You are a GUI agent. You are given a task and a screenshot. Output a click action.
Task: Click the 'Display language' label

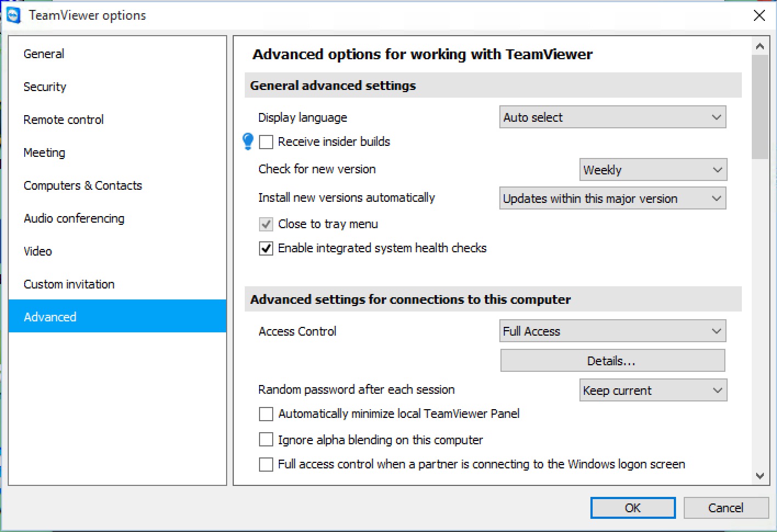click(302, 117)
